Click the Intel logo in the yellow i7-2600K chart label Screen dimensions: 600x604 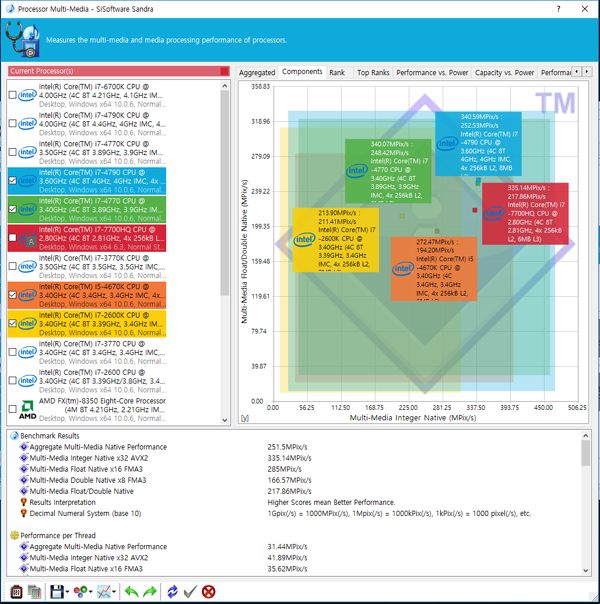(304, 239)
